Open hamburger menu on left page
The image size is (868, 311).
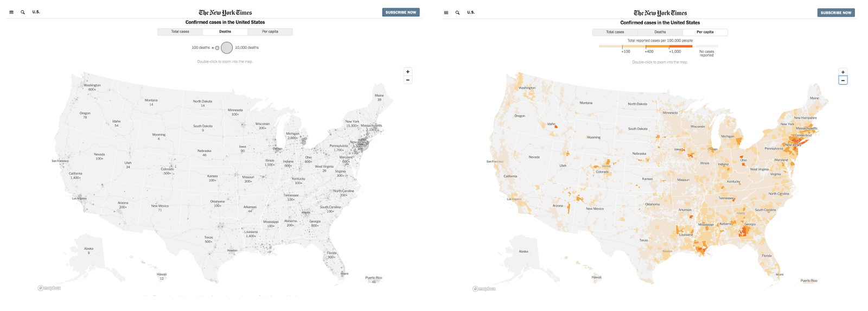pos(11,12)
